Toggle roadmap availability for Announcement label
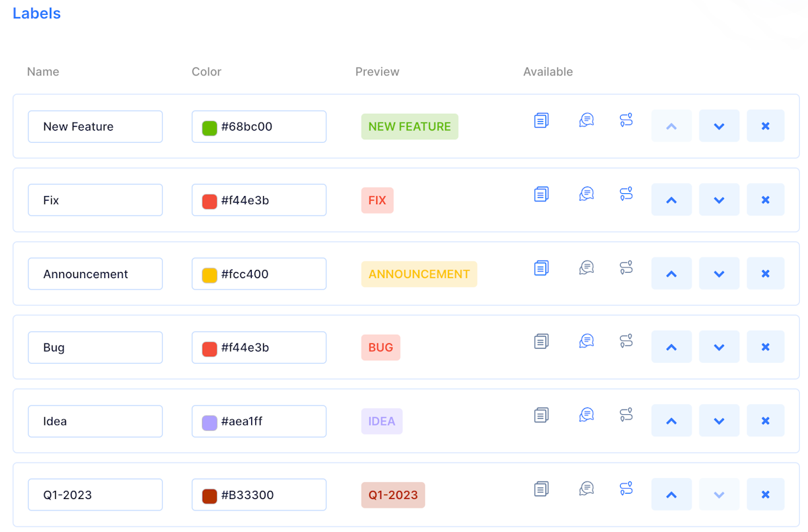Screen dimensions: 808x532 coord(626,268)
